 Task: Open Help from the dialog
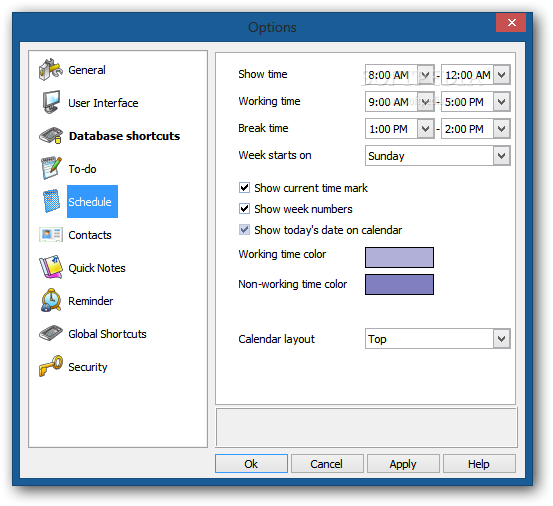479,463
